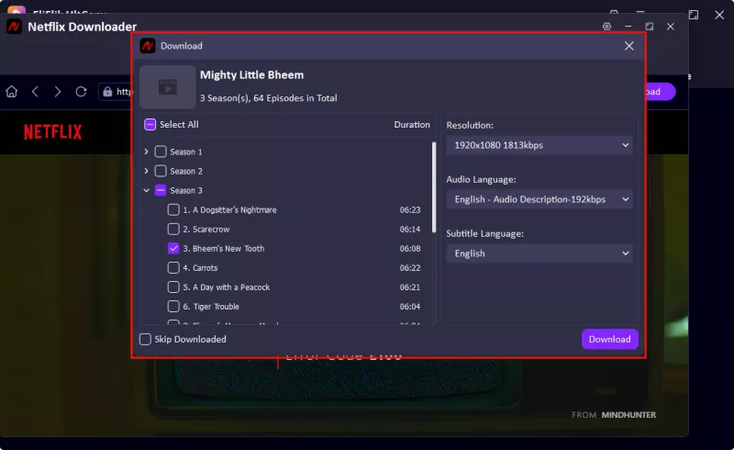Screen dimensions: 734x450
Task: Check the Carrots episode box
Action: [173, 268]
